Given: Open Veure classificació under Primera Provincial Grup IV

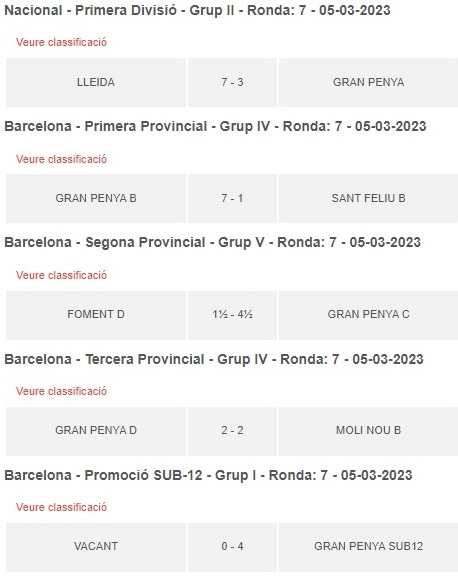Looking at the screenshot, I should click(x=61, y=159).
